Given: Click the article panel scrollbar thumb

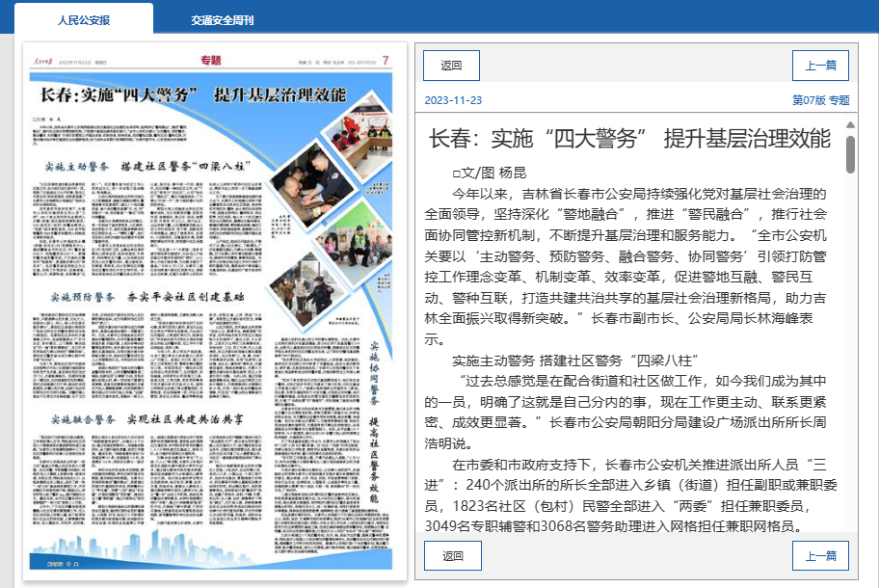Looking at the screenshot, I should (x=850, y=154).
